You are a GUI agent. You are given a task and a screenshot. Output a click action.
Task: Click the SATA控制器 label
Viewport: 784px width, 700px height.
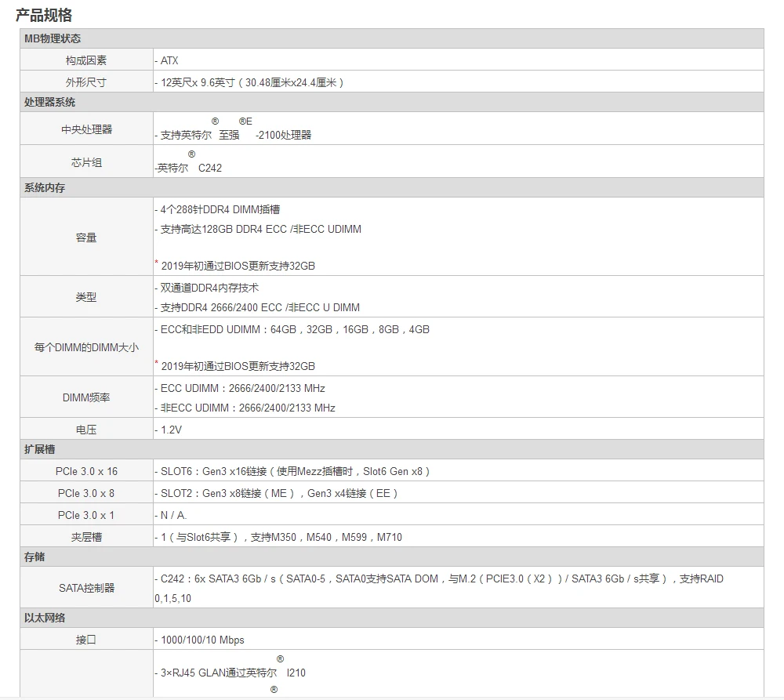86,587
